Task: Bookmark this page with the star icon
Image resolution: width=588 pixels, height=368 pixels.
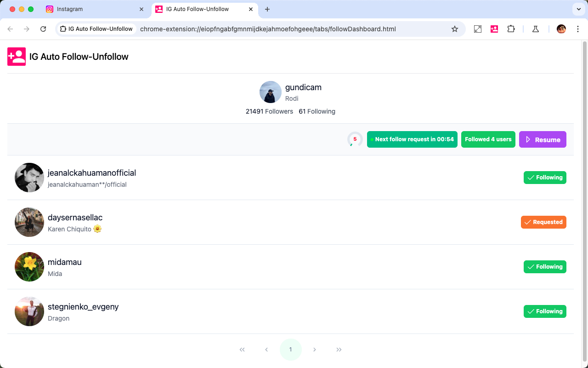Action: click(455, 29)
